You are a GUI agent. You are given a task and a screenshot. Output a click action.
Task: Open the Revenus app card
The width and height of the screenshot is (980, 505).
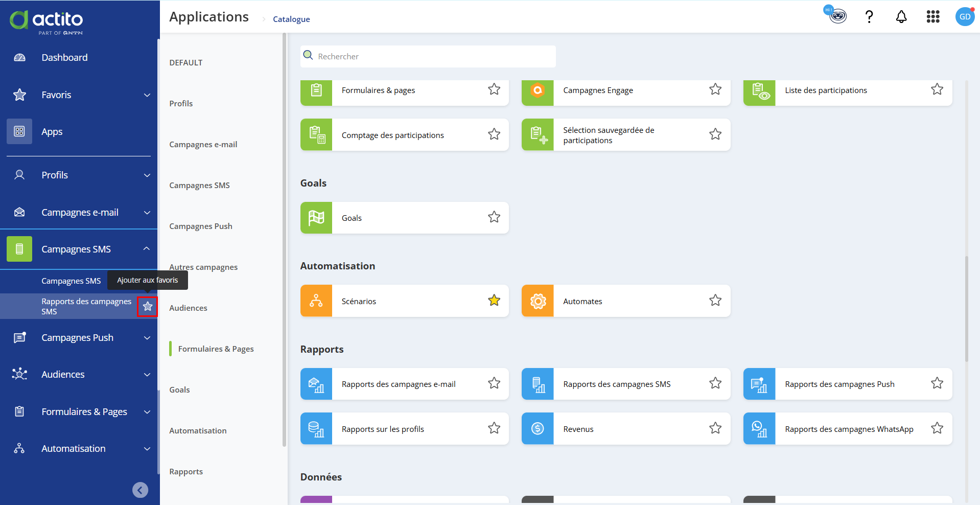(626, 428)
